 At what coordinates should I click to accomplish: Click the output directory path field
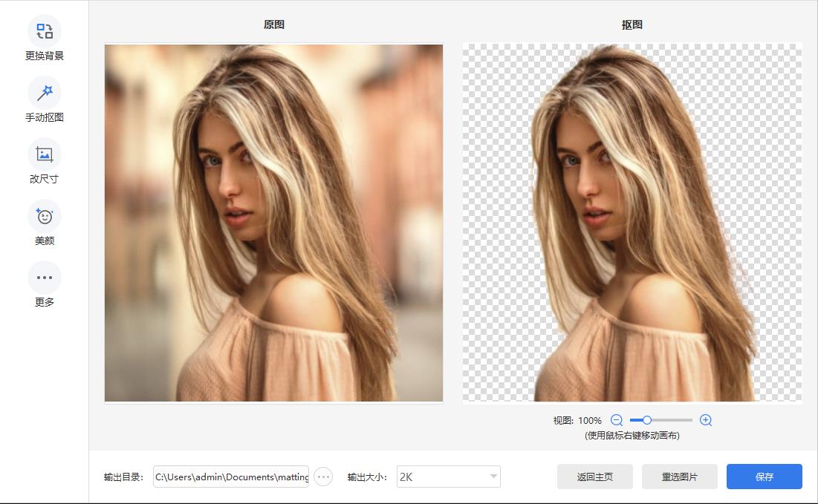[231, 477]
